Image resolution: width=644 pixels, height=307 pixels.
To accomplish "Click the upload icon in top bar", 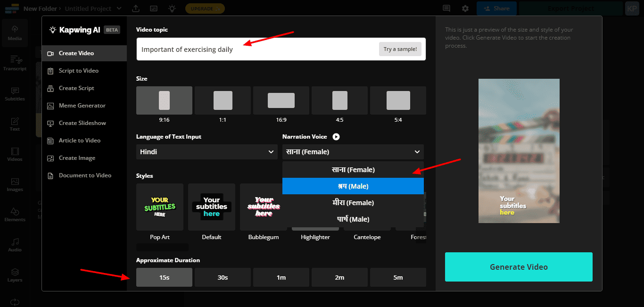I will tap(136, 8).
